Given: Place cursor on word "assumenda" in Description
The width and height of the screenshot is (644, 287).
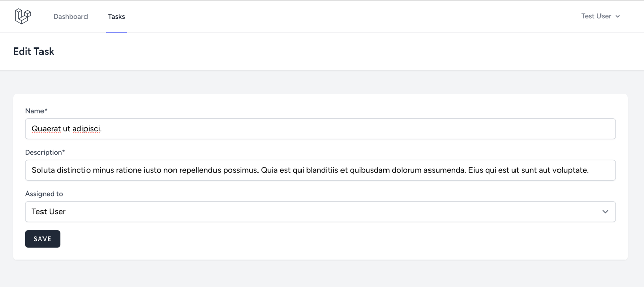Looking at the screenshot, I should (446, 170).
